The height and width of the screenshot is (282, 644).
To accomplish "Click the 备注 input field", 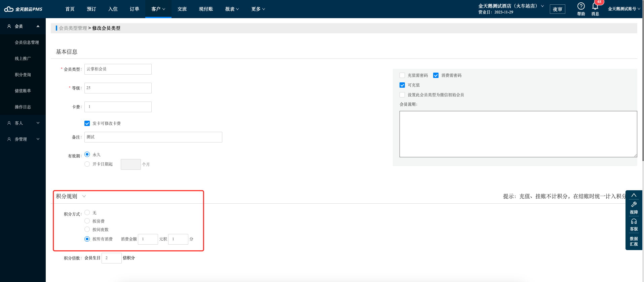I will (x=153, y=137).
